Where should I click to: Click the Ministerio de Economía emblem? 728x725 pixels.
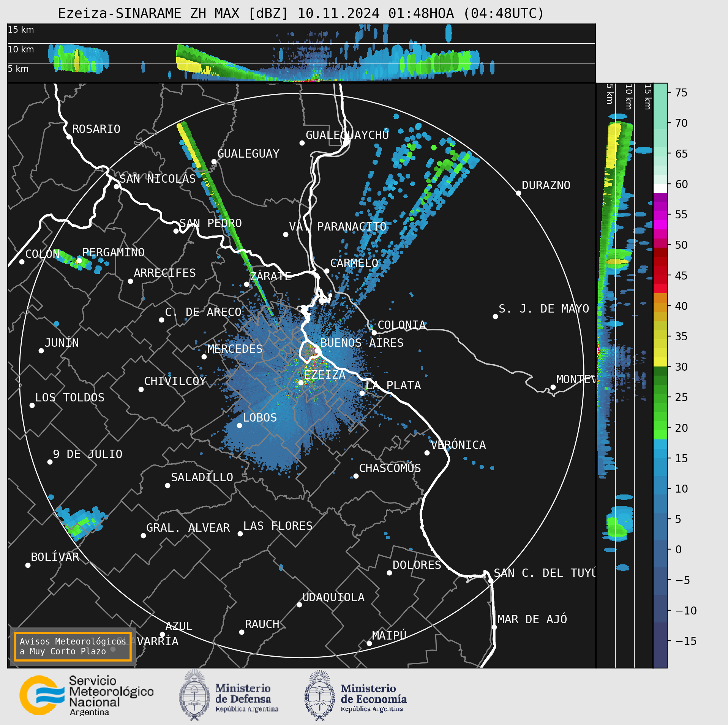coord(320,695)
